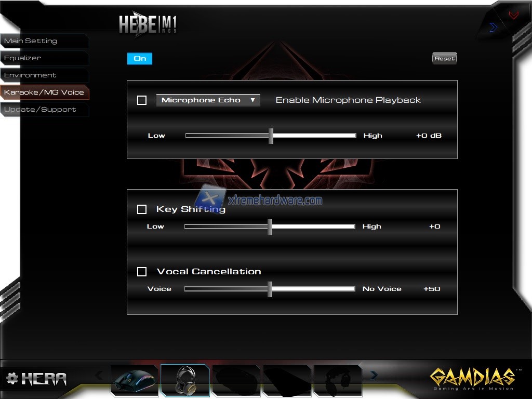Toggle the blue On switch

coord(140,59)
